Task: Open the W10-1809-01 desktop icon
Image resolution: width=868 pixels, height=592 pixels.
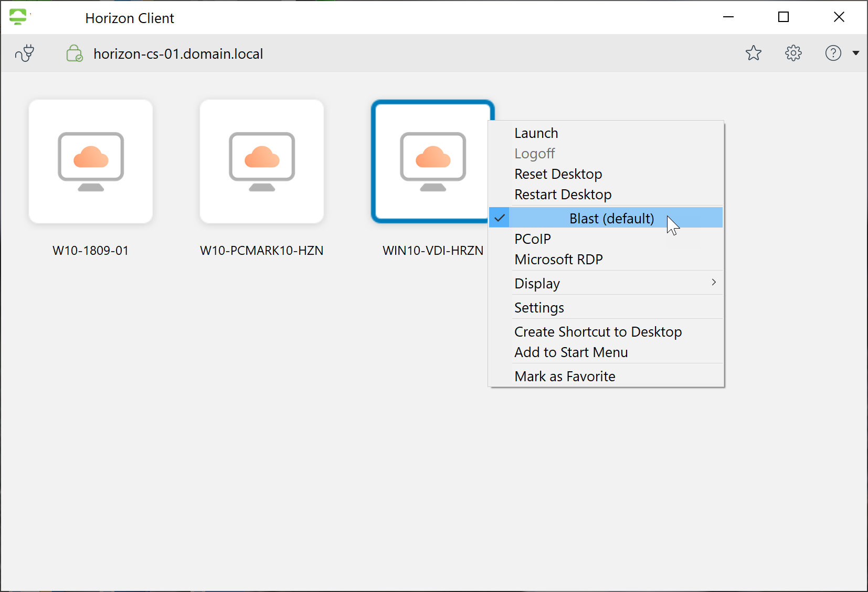Action: click(90, 161)
